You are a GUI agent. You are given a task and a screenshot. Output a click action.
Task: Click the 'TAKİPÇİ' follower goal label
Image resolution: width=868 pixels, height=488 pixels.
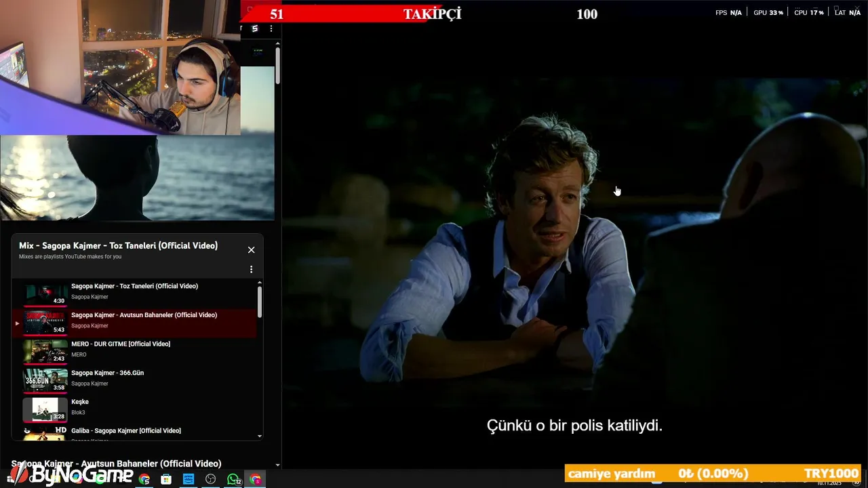[x=432, y=14]
